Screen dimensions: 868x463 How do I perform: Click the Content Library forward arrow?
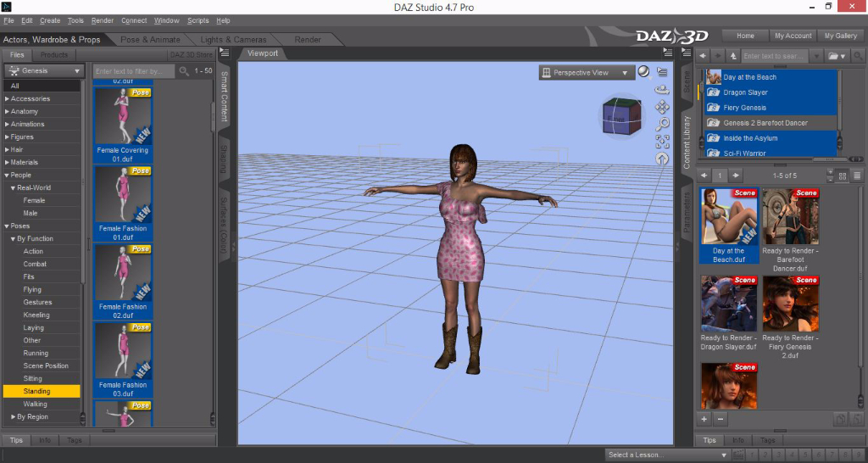point(718,56)
